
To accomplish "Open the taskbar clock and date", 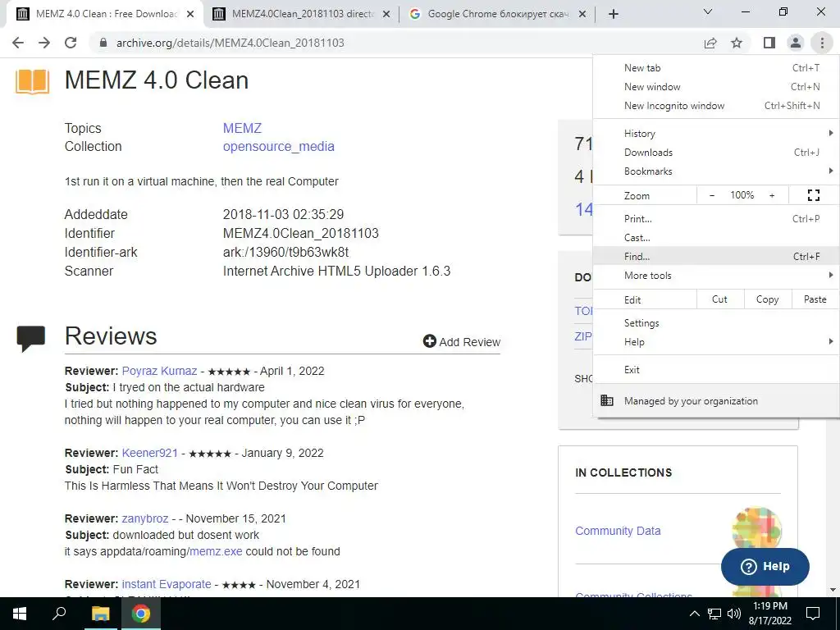I will coord(769,614).
